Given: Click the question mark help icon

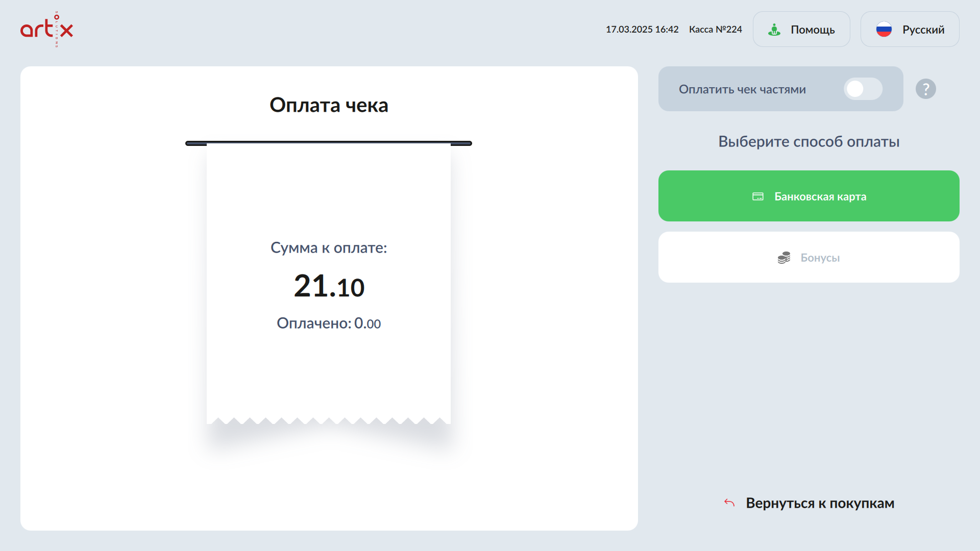Looking at the screenshot, I should coord(925,89).
